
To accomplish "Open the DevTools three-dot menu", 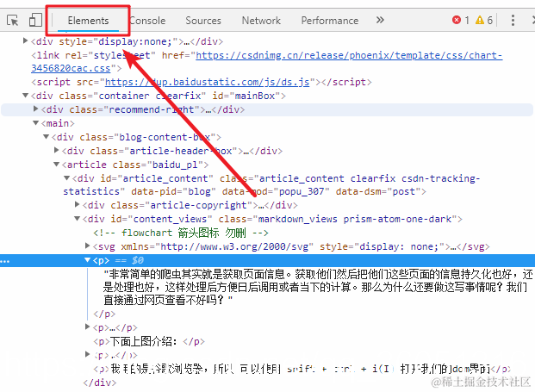I will click(513, 20).
